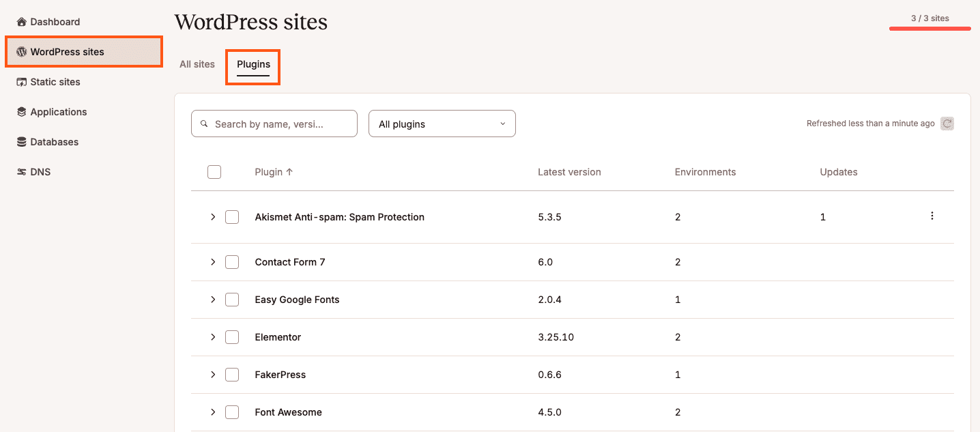Refresh the plugin list with reload icon

pyautogui.click(x=947, y=124)
